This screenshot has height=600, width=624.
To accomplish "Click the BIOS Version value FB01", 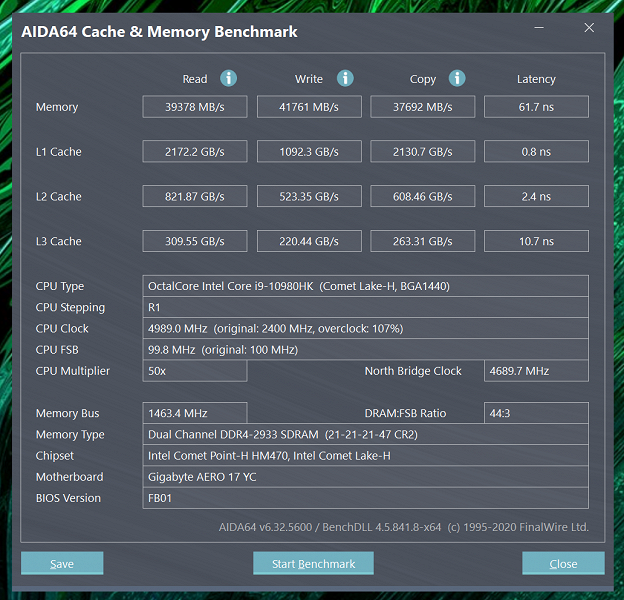I will 366,498.
